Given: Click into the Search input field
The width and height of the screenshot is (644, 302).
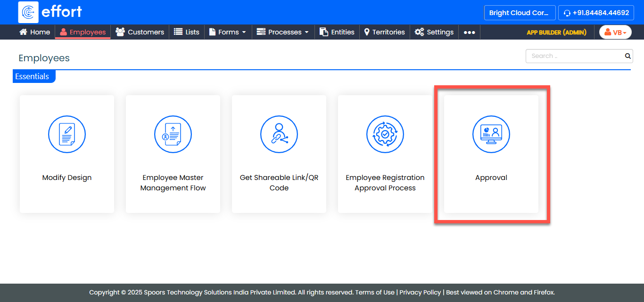Looking at the screenshot, I should 574,56.
